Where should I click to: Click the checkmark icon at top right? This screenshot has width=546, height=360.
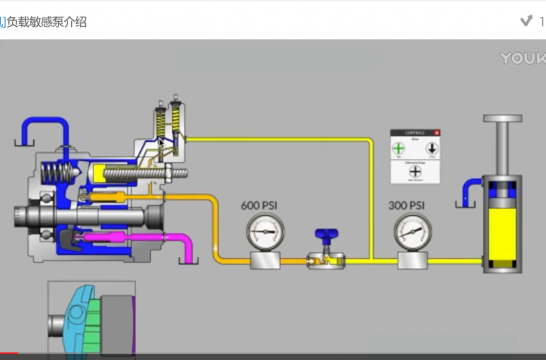526,21
